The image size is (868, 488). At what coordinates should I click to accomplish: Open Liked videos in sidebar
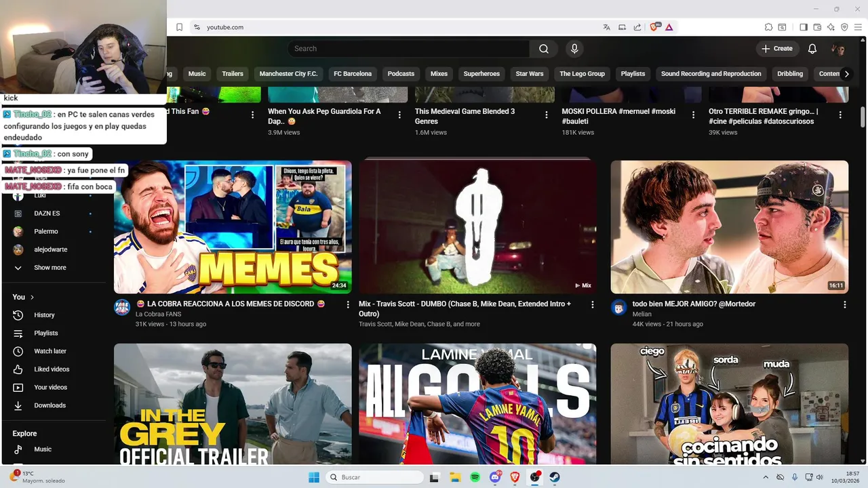[x=53, y=369]
